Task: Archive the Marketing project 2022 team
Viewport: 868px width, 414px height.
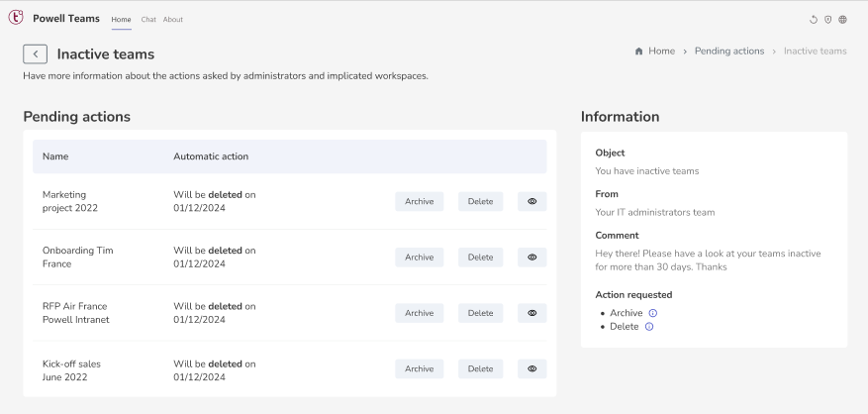Action: click(419, 201)
